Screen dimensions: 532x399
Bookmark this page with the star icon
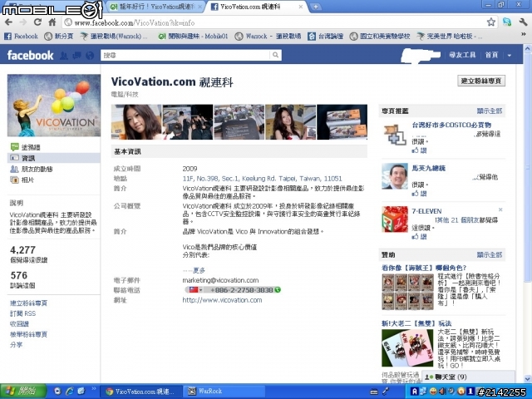[x=490, y=22]
